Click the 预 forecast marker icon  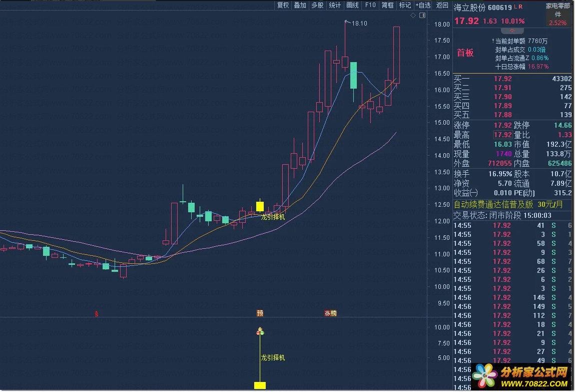(x=260, y=313)
